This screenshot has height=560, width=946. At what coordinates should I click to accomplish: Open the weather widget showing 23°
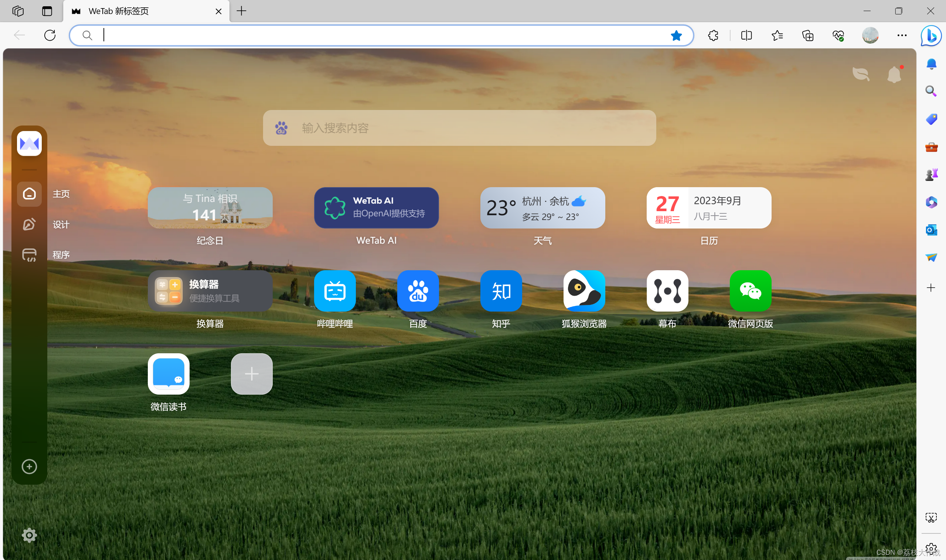[x=542, y=207]
